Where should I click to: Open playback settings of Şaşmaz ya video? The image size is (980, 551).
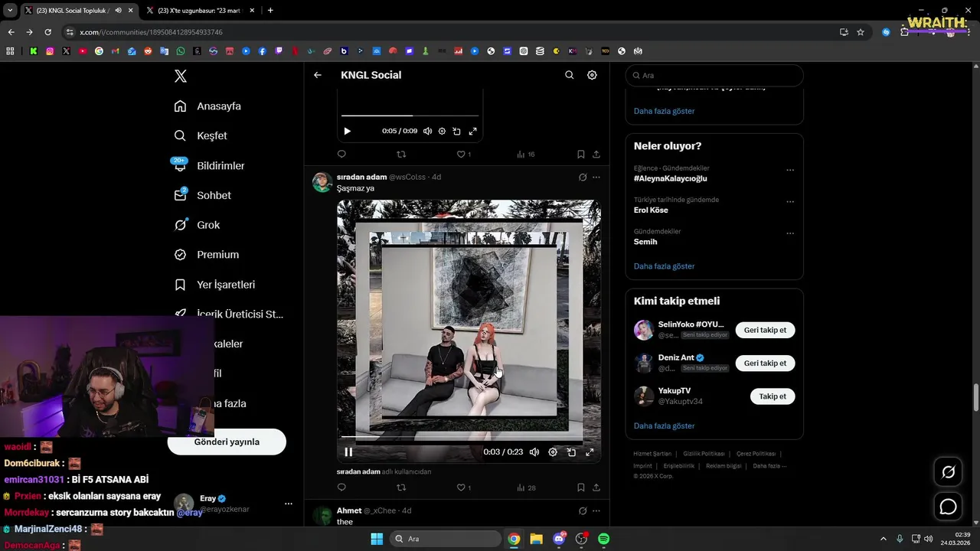click(553, 452)
